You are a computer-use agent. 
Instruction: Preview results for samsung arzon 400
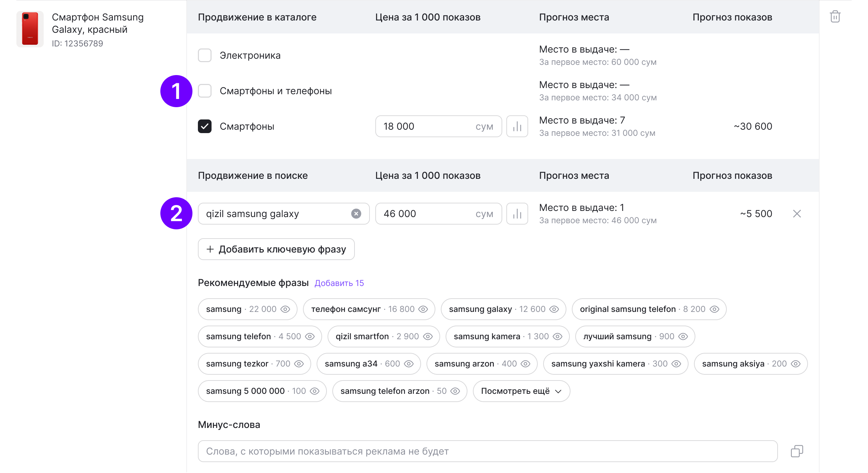tap(525, 364)
